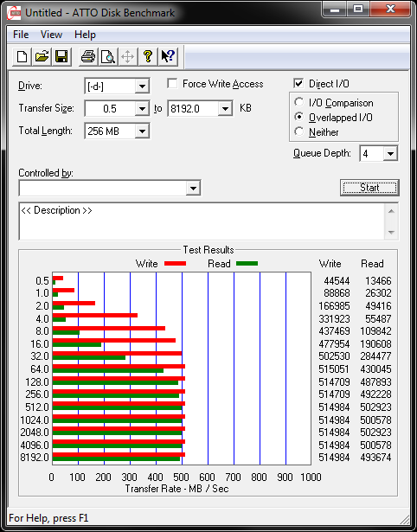Choose the Neither radio option
This screenshot has width=417, height=532.
[x=299, y=131]
